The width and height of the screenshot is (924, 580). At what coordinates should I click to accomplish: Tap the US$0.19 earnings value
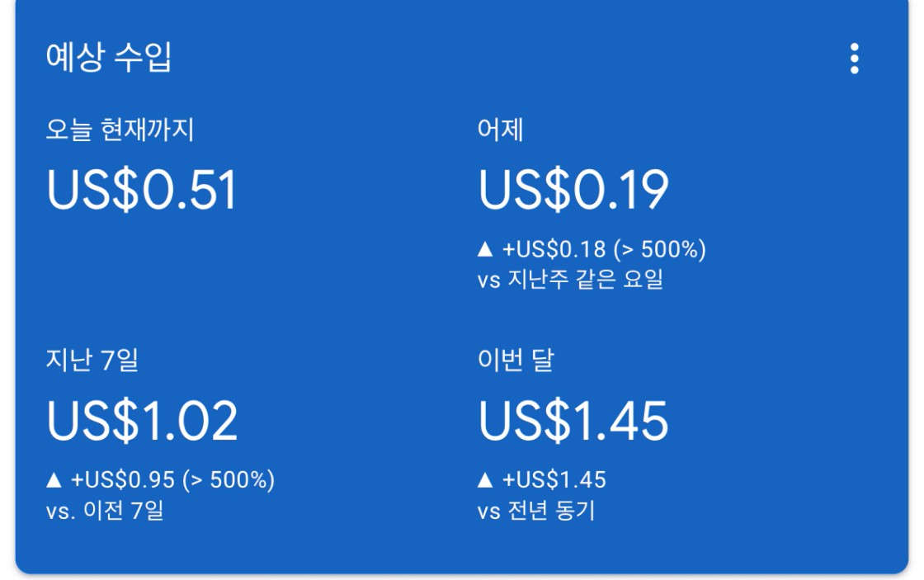pyautogui.click(x=573, y=191)
